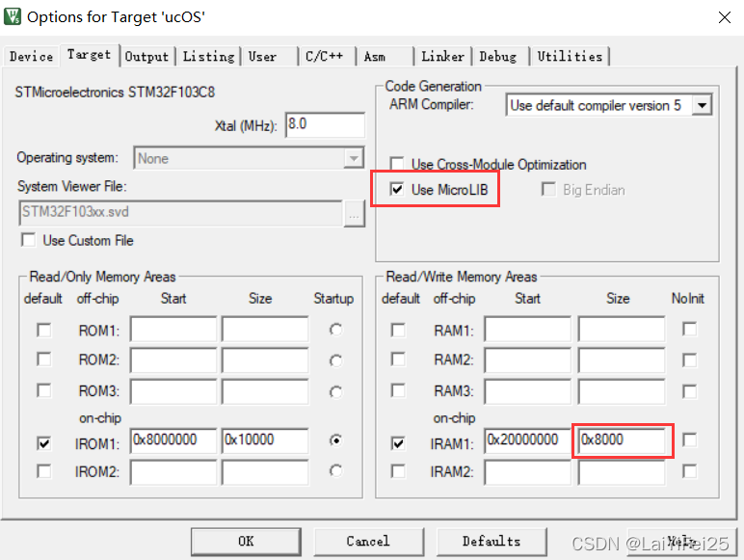Click the Keil uVision icon in title bar

coord(13,16)
